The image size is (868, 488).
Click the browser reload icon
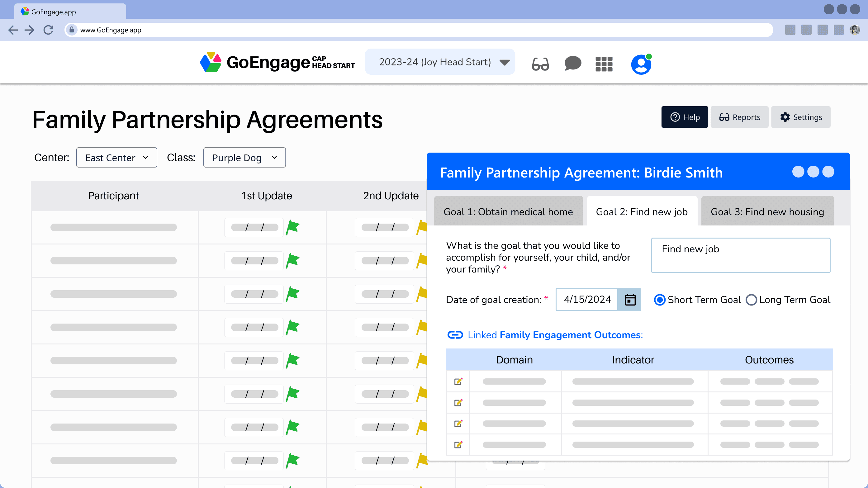pos(49,30)
